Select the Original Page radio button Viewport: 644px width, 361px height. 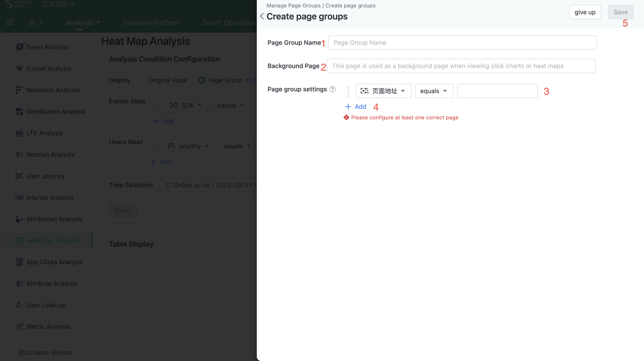141,80
